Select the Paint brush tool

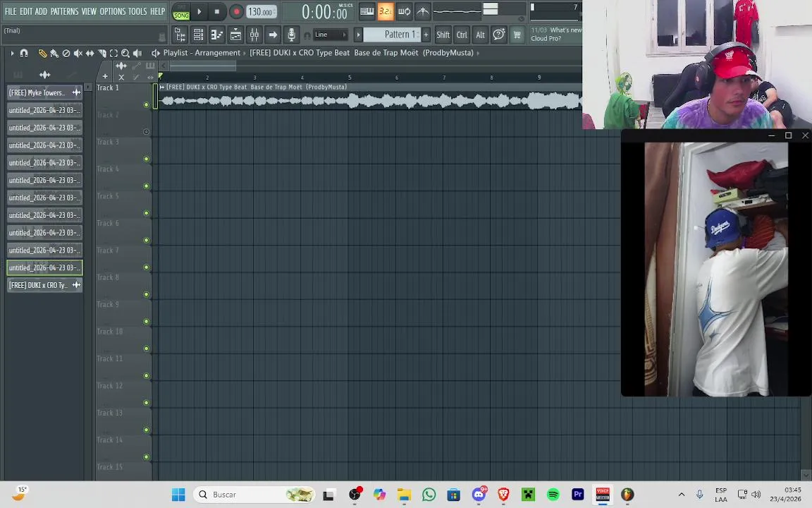54,53
